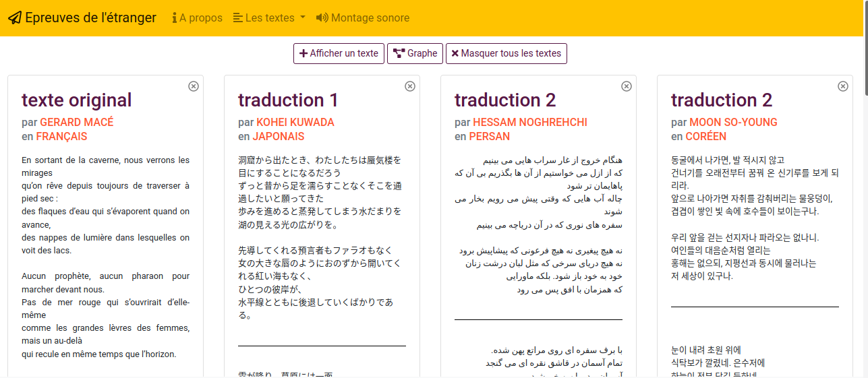This screenshot has width=868, height=378.
Task: Close the Japanese traduction 1 card
Action: [410, 86]
